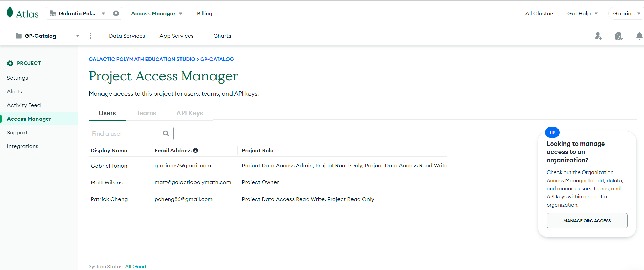
Task: Click the GP-Catalog folder icon
Action: 19,36
